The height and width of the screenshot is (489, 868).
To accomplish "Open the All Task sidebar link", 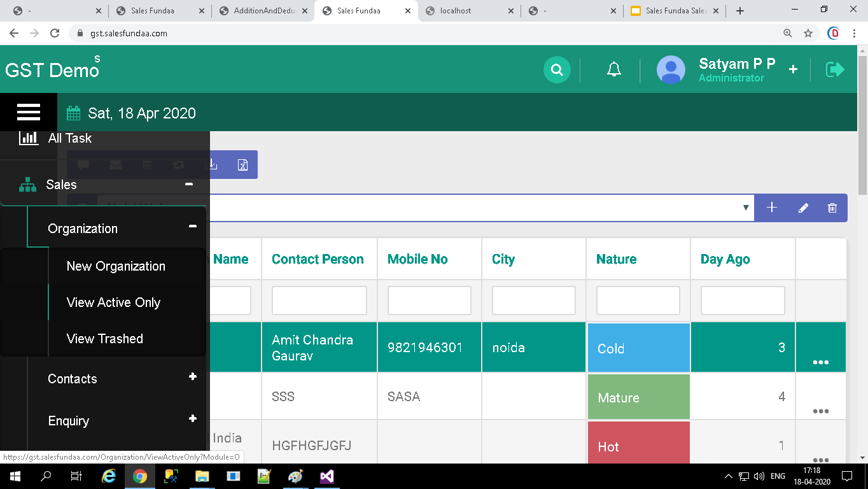I will (x=69, y=138).
